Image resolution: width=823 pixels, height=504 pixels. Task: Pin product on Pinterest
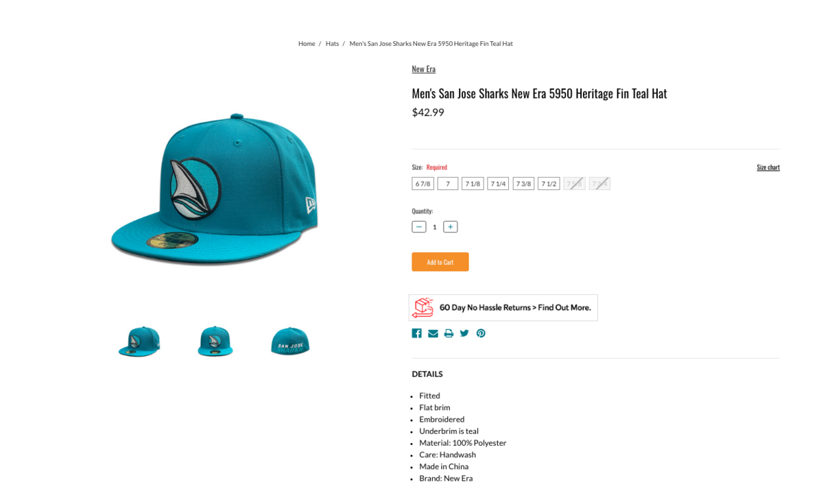pos(481,333)
